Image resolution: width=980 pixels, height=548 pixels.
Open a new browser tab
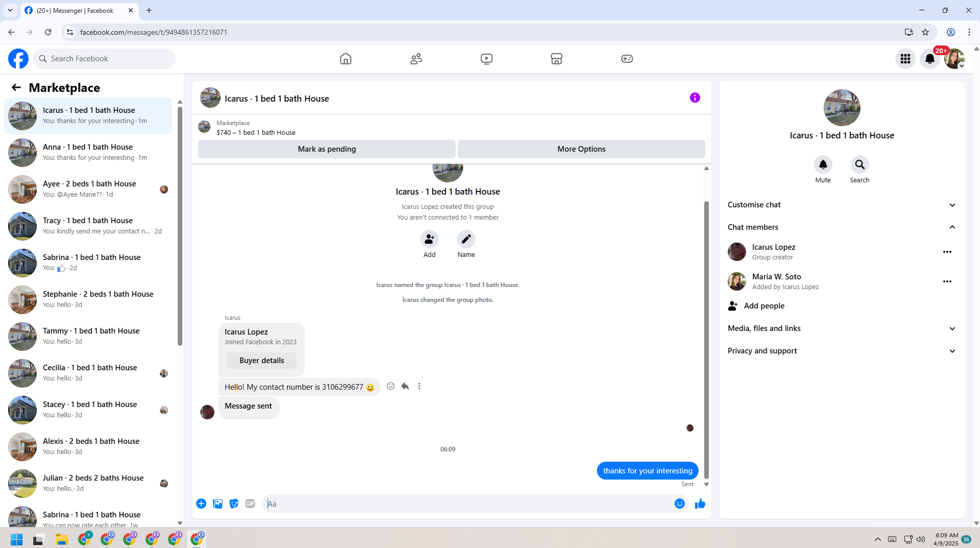point(149,10)
